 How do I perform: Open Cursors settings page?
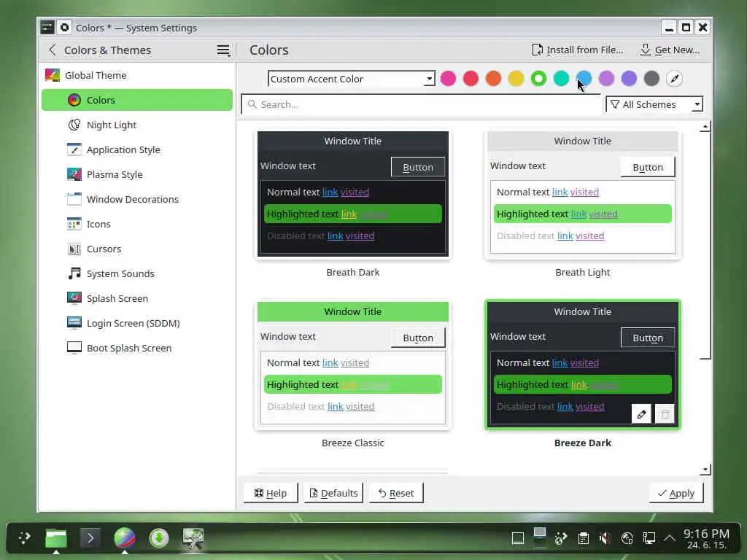click(137, 249)
